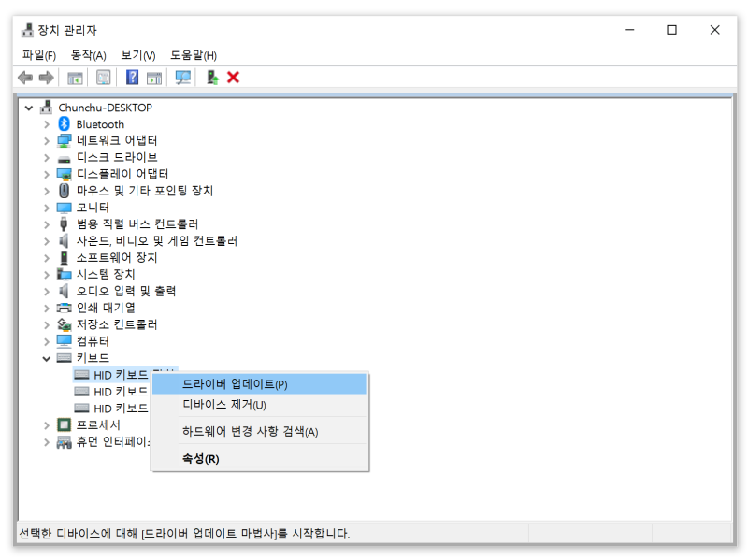
Task: Choose 디바이스 제거(U) from context menu
Action: (260, 405)
